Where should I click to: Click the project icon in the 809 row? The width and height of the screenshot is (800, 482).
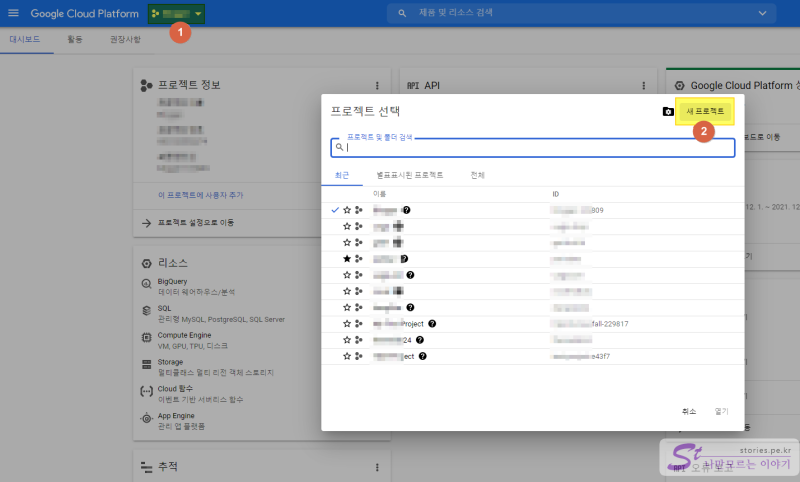[359, 210]
